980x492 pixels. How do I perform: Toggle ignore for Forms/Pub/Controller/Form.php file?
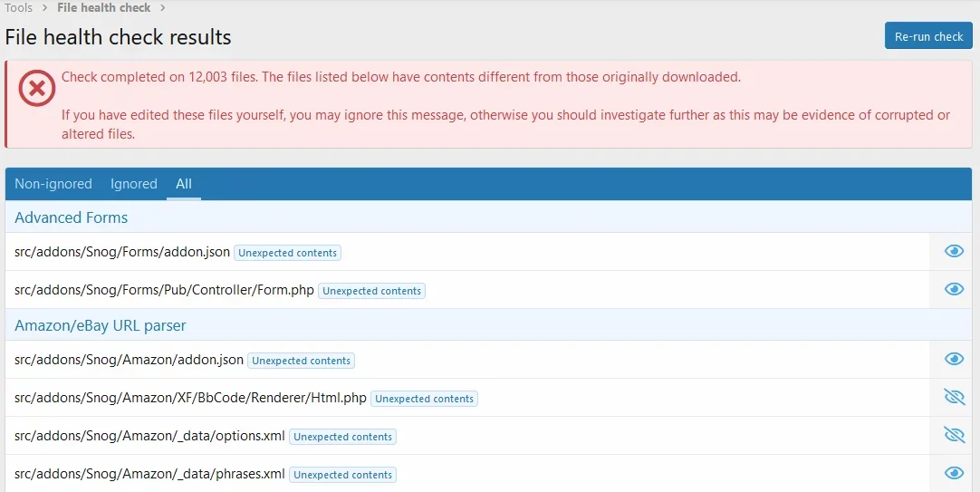pos(954,289)
